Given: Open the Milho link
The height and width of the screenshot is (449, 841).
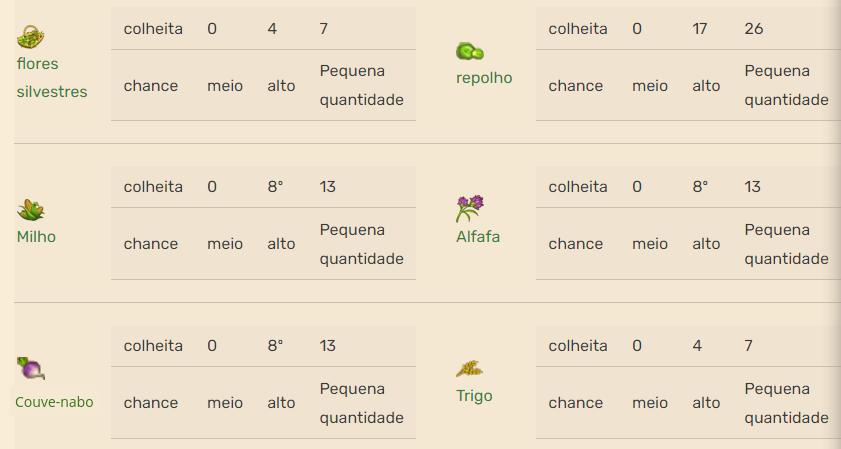Looking at the screenshot, I should click(x=36, y=237).
